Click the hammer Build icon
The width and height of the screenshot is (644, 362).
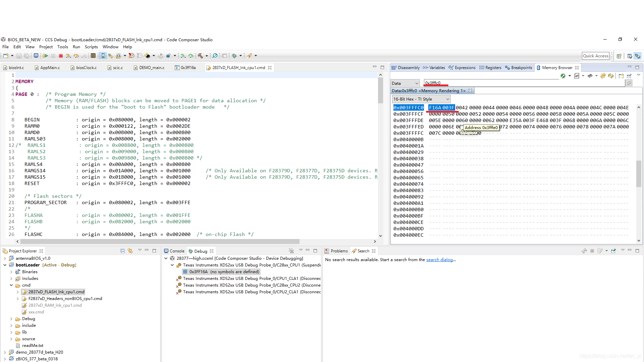[200, 56]
